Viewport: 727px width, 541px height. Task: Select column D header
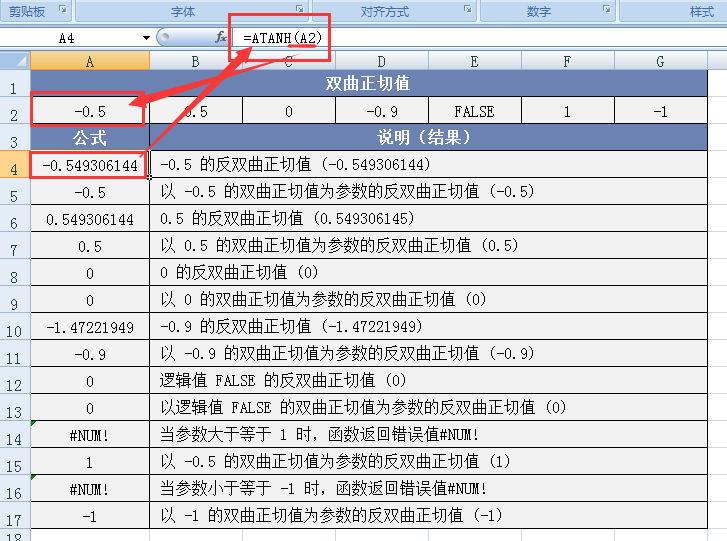(382, 61)
